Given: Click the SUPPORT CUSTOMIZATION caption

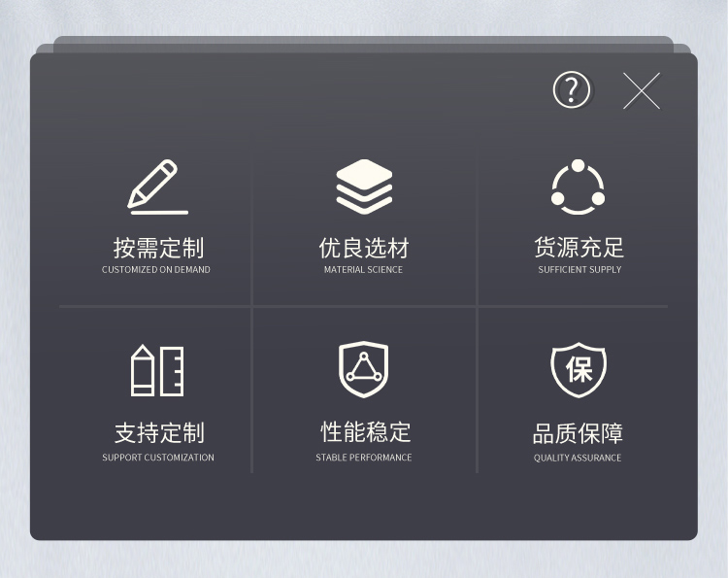Looking at the screenshot, I should [x=158, y=458].
